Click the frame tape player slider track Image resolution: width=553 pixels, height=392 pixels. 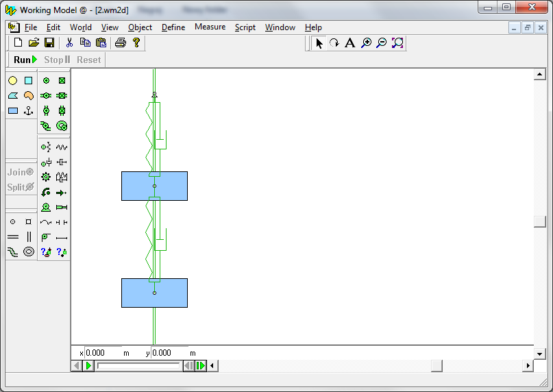point(140,366)
